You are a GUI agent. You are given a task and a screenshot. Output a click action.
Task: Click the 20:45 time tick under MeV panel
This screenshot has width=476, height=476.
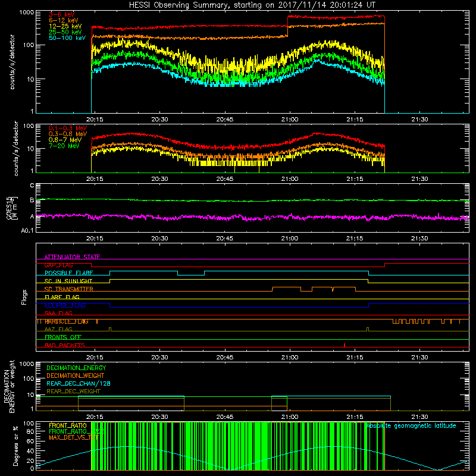225,179
